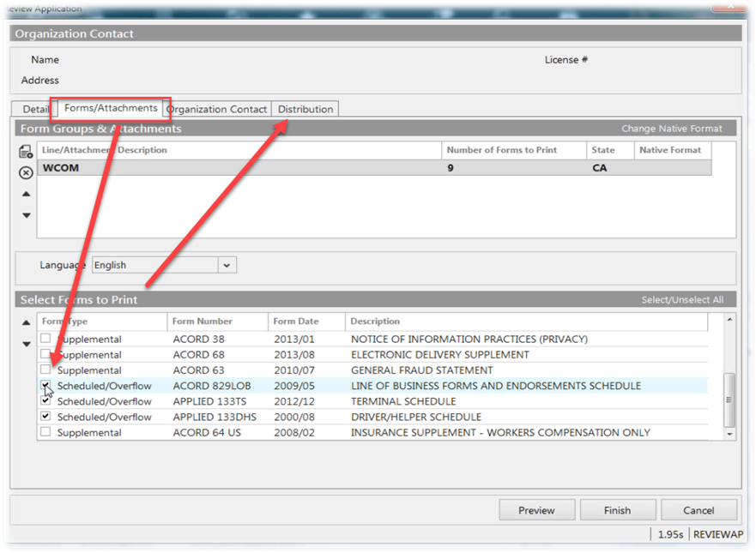Open the Organization Contact tab
Screen dimensions: 756x553
coord(218,109)
